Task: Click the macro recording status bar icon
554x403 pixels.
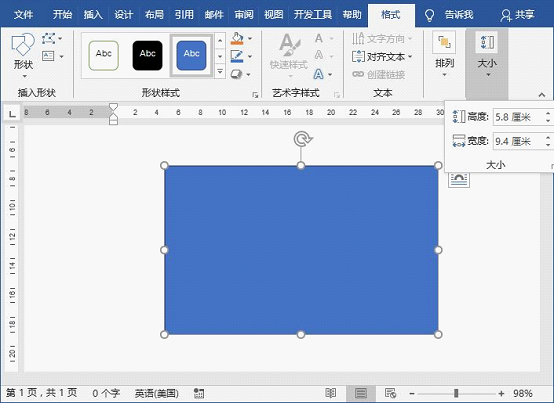Action: click(x=199, y=393)
